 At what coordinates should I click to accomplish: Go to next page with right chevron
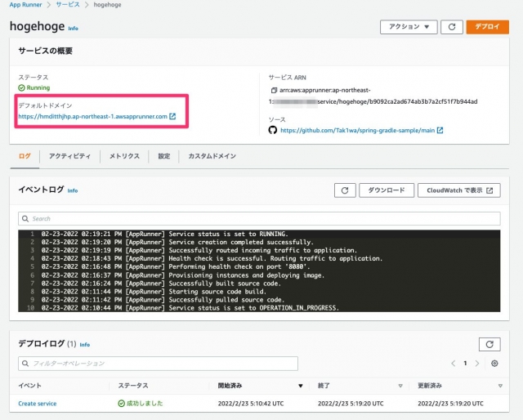tap(477, 364)
